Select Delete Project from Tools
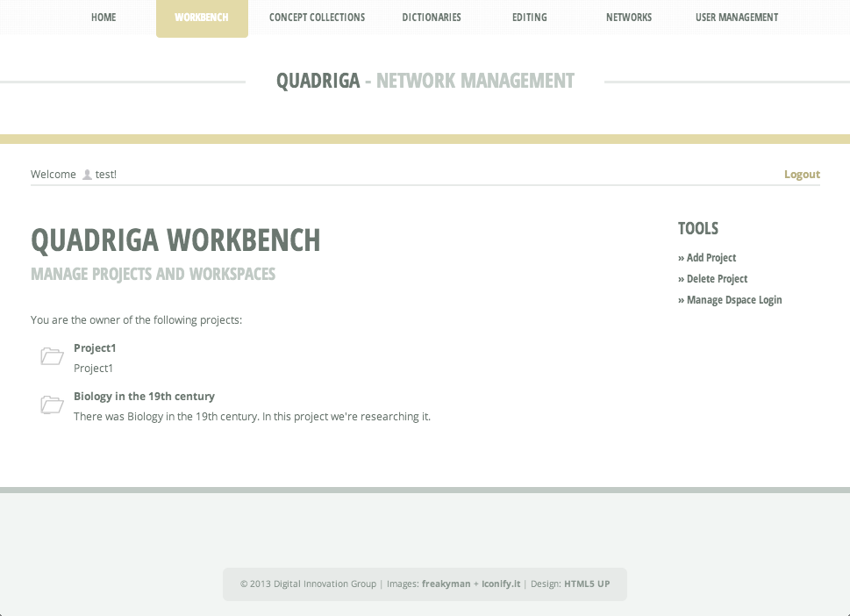Viewport: 850px width, 616px height. tap(717, 278)
